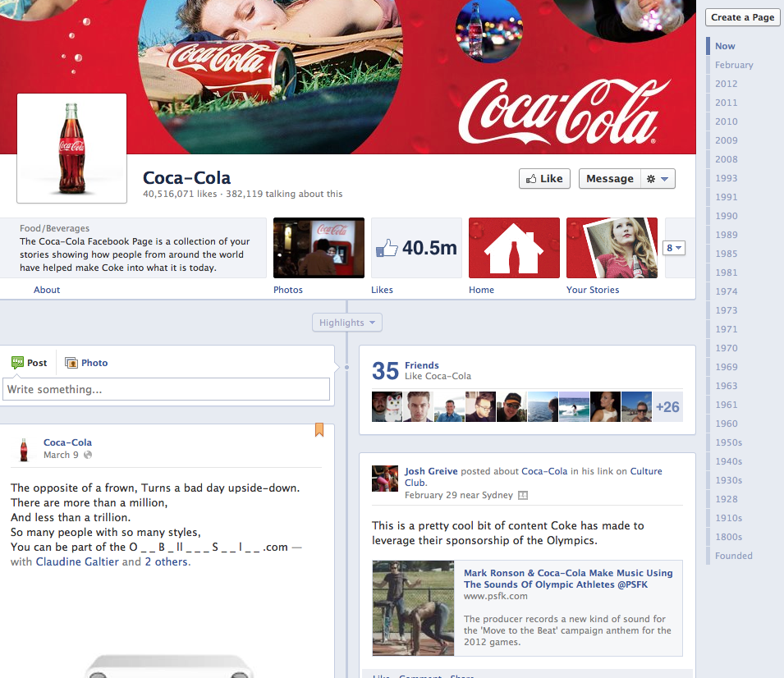Select the Post tab in composer
The image size is (784, 678).
pyautogui.click(x=30, y=363)
